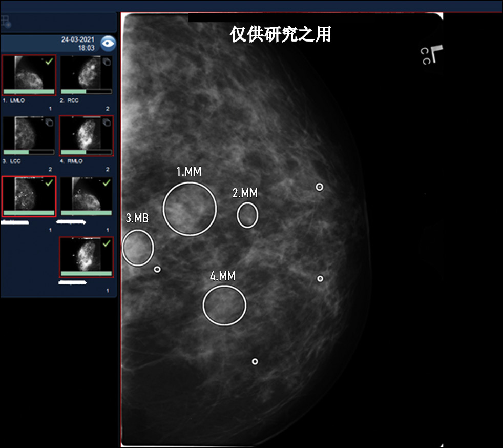The width and height of the screenshot is (503, 448).
Task: Select the 3.MB circled annotation
Action: click(138, 248)
